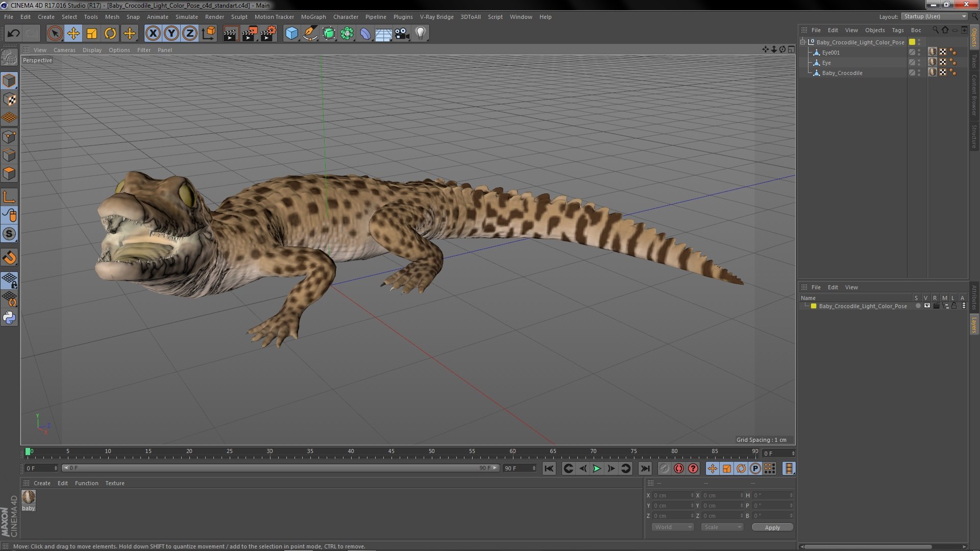Click the Undo arrow icon
The height and width of the screenshot is (551, 980).
click(x=13, y=34)
